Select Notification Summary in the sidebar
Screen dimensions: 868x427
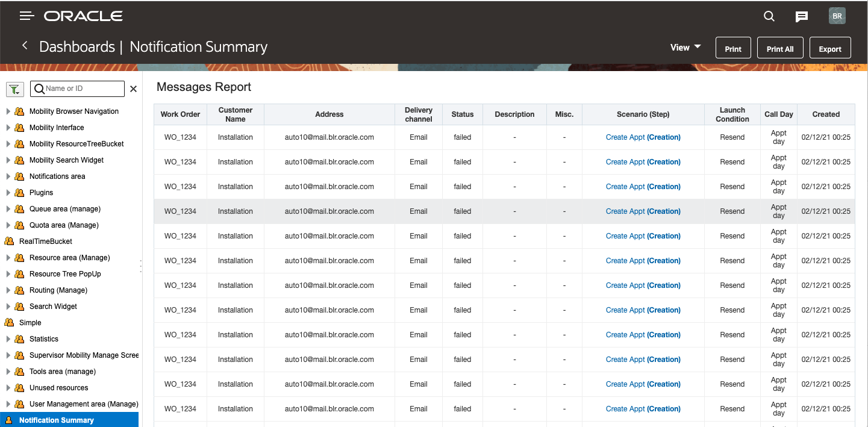(57, 420)
